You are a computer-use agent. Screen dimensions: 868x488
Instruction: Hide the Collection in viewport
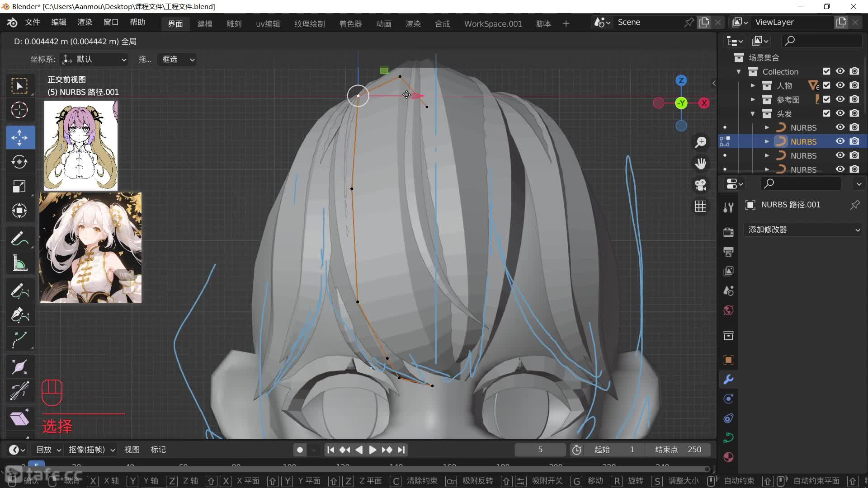coord(840,71)
